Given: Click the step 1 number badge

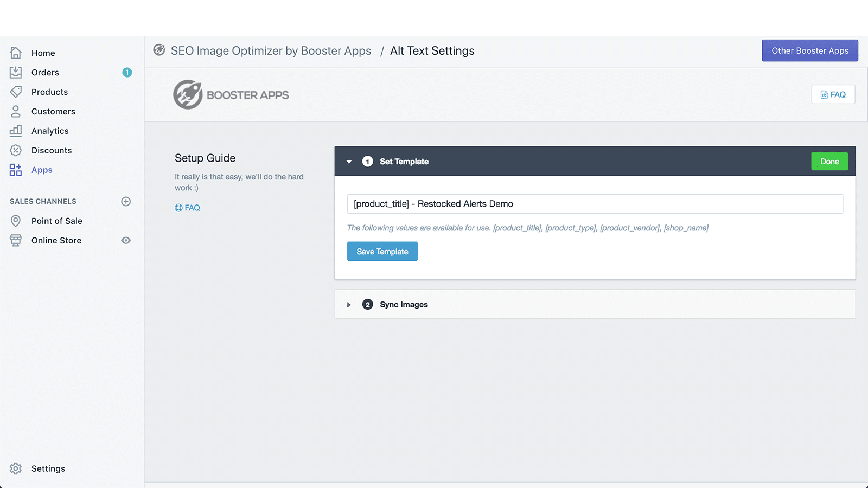Looking at the screenshot, I should point(367,162).
